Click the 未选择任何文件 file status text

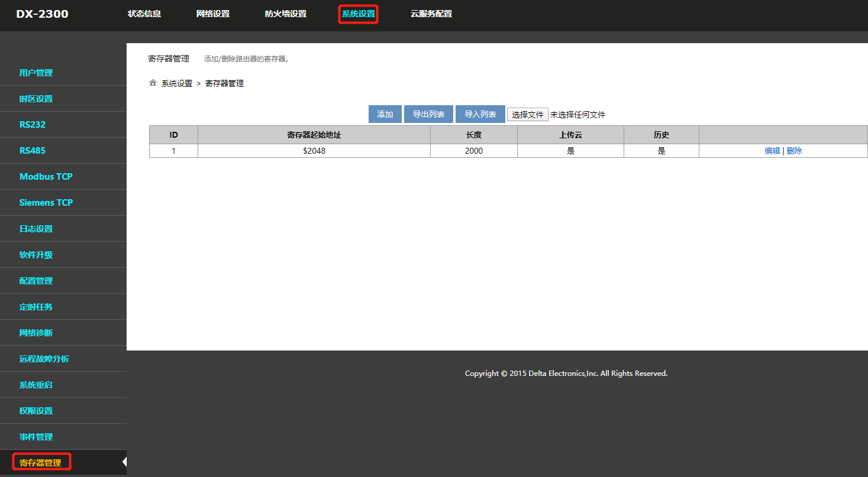point(578,115)
